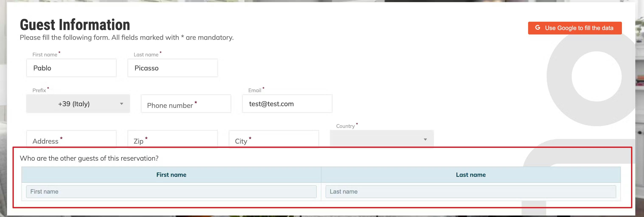Click the Email field with test@test.com
Viewport: 644px width, 217px height.
click(287, 104)
